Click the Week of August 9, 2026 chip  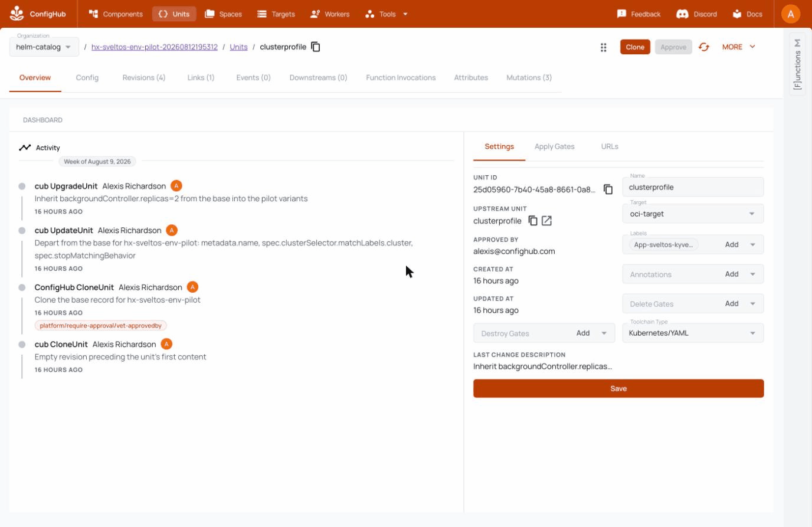point(97,162)
